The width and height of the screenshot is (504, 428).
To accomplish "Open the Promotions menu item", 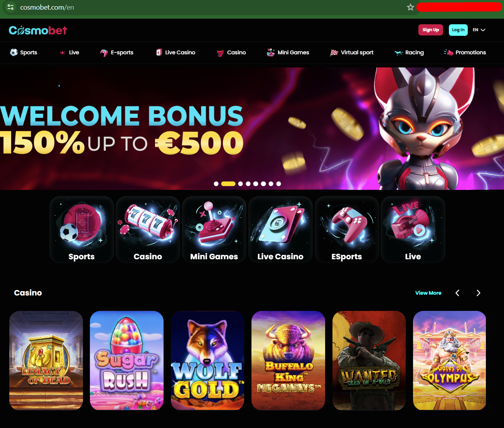I will (465, 52).
